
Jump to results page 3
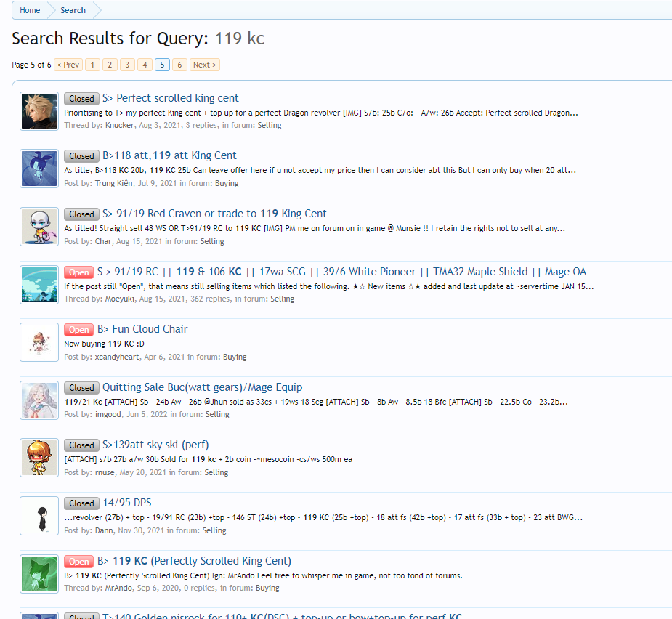tap(127, 65)
